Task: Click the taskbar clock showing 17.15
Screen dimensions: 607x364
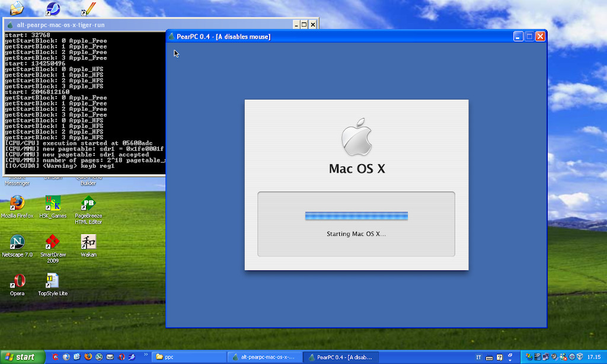Action: click(x=594, y=357)
